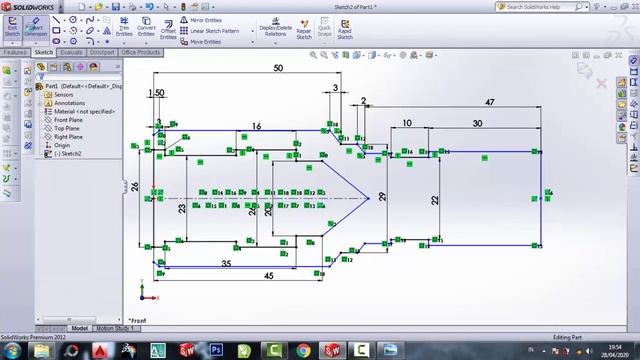Select the Straight Slot tool
The width and height of the screenshot is (640, 360).
click(x=57, y=41)
